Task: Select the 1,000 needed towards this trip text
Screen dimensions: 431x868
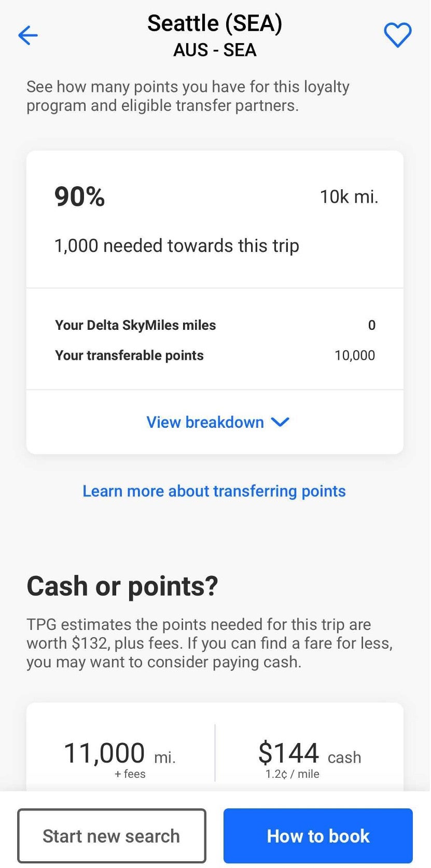Action: pos(176,246)
